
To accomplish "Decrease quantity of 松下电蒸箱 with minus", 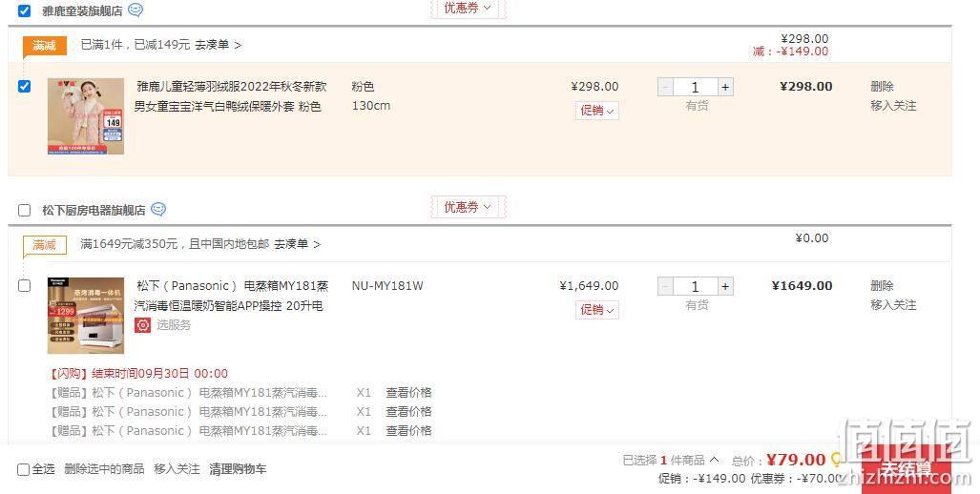I will coord(666,287).
